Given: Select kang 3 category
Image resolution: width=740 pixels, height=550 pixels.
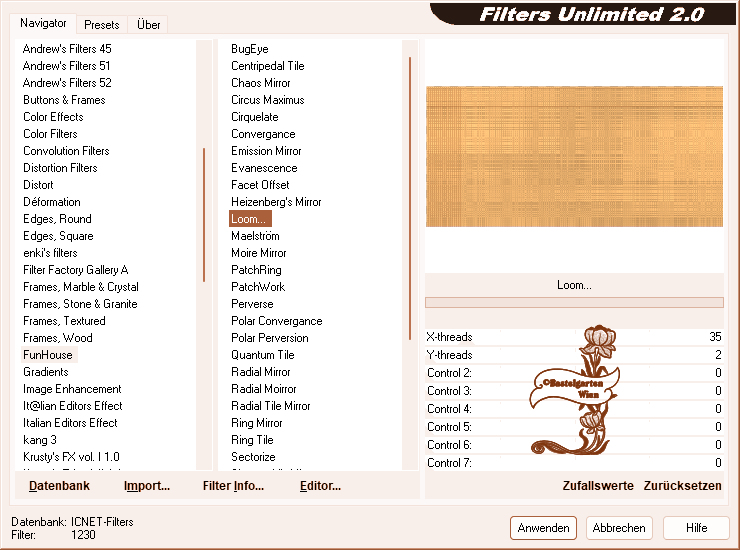Looking at the screenshot, I should coord(40,440).
